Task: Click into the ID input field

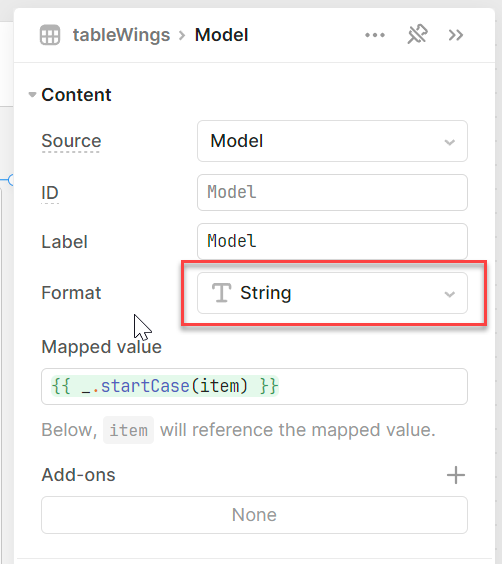Action: pos(332,192)
